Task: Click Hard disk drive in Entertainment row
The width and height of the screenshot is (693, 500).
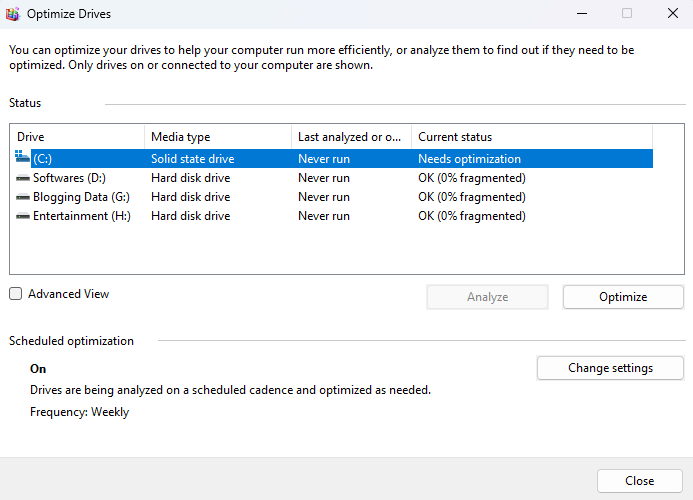Action: (190, 216)
